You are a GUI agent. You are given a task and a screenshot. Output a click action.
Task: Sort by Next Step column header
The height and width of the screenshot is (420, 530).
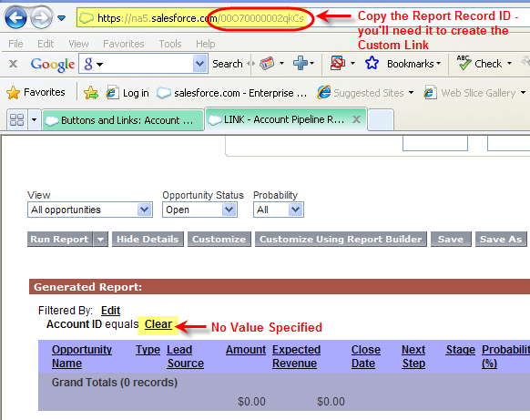[413, 356]
